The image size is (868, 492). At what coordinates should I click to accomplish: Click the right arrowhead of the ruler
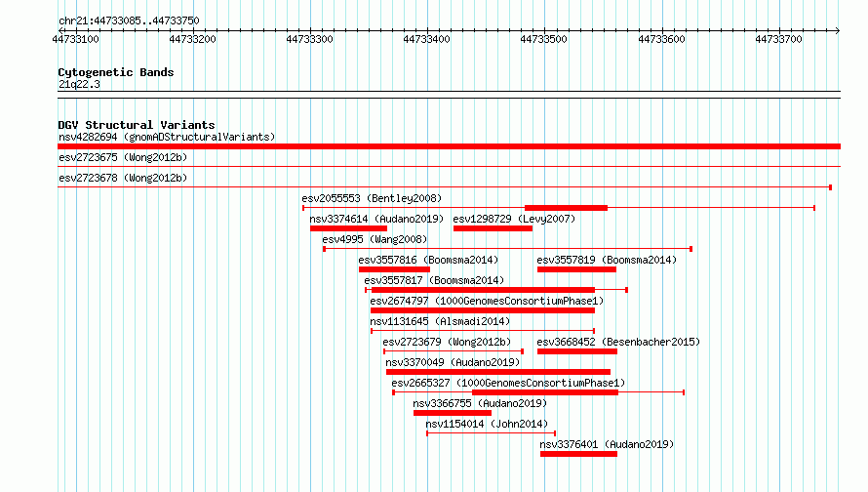(x=838, y=30)
